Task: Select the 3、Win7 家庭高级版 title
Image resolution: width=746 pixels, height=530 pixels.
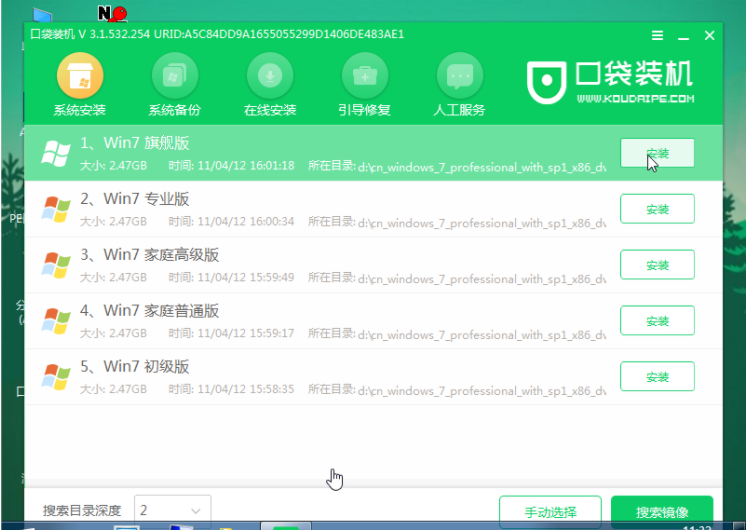Action: (149, 255)
